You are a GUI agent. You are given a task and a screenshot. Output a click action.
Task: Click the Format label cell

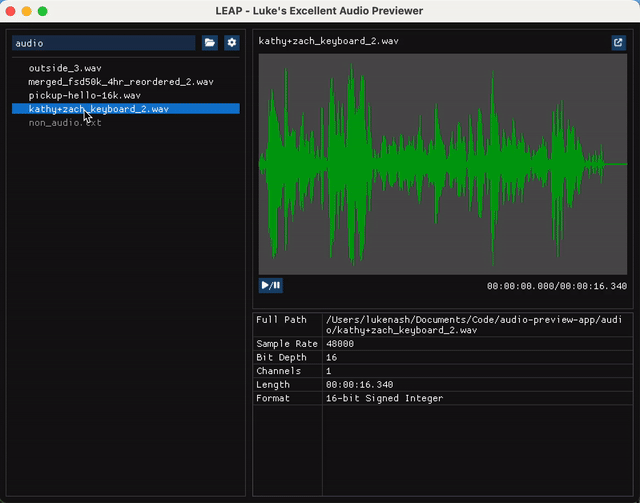tap(288, 398)
